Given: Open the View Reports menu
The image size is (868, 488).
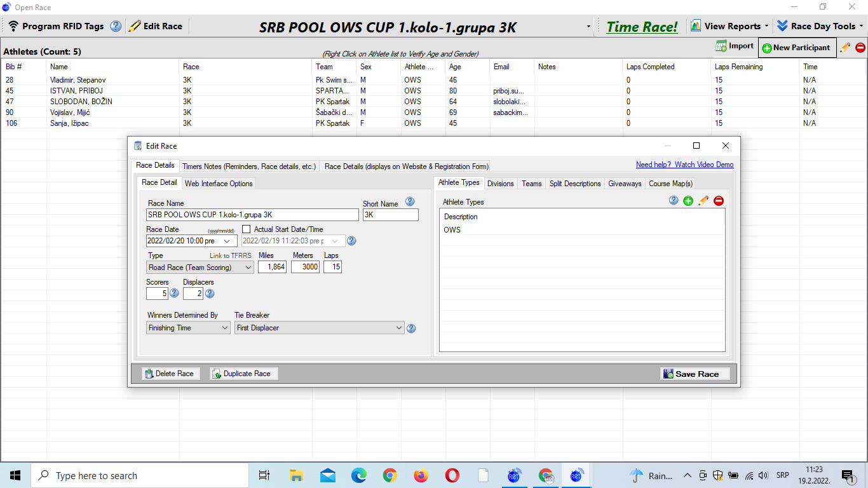Looking at the screenshot, I should pos(729,26).
